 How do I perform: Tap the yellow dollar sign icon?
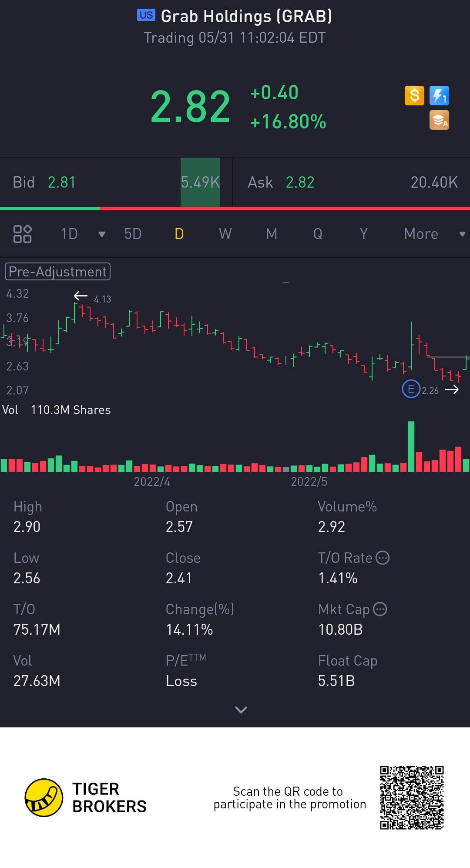[x=414, y=95]
